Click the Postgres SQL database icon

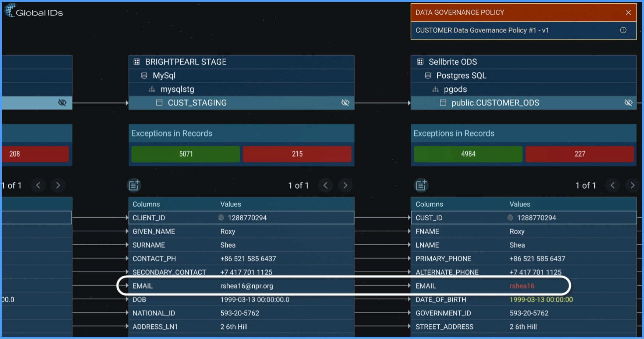[428, 76]
